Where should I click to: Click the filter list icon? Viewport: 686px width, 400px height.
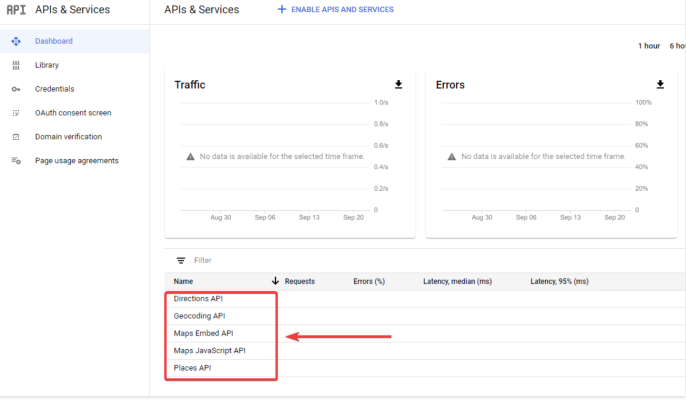pyautogui.click(x=181, y=260)
